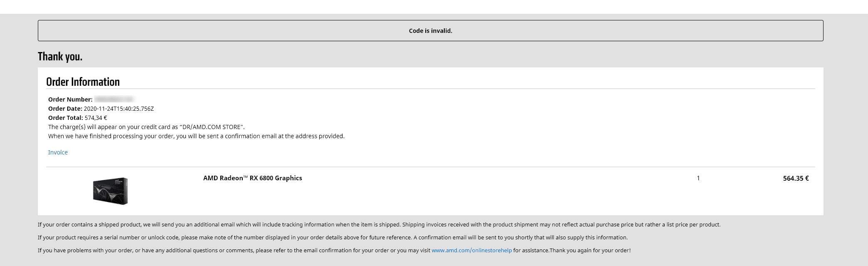Click the Radeon RX 6800 product image
The height and width of the screenshot is (266, 868).
point(110,191)
